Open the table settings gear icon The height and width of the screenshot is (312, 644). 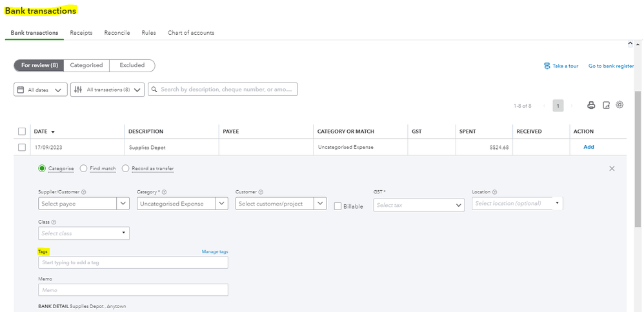[620, 105]
